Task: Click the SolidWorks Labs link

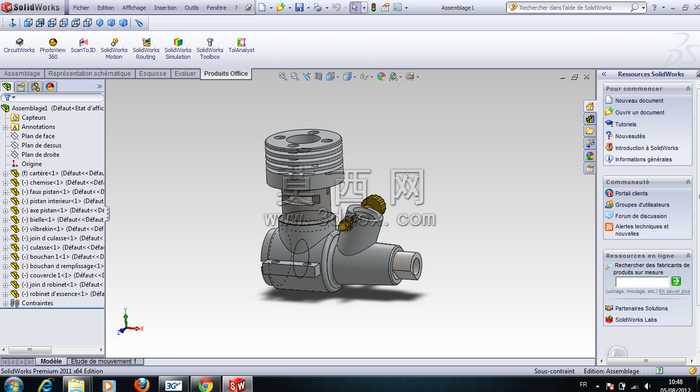Action: [636, 320]
